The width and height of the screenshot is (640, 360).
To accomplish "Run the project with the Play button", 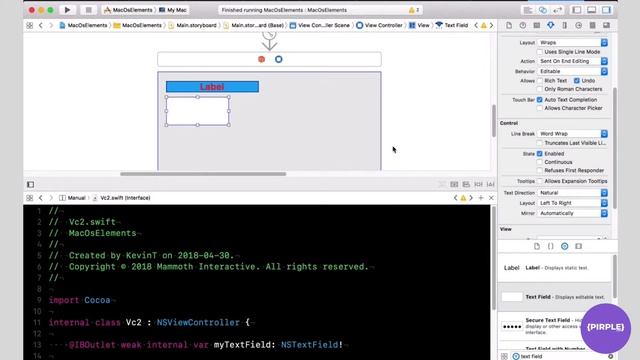I will (67, 10).
